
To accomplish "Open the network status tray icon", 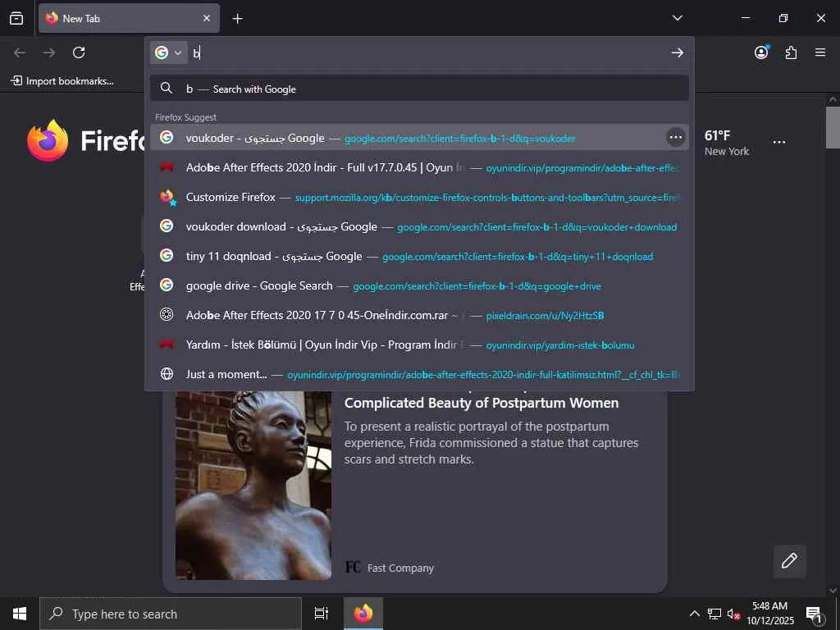I will pyautogui.click(x=714, y=614).
